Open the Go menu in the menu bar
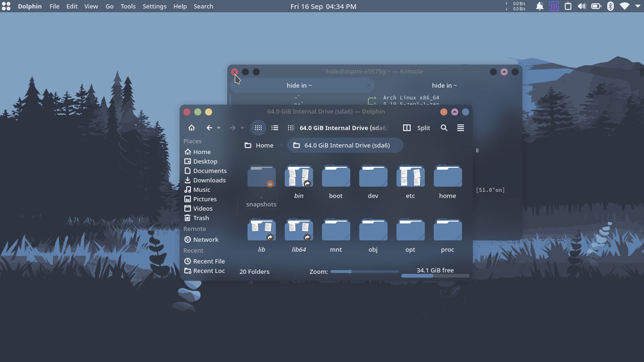 [x=109, y=6]
